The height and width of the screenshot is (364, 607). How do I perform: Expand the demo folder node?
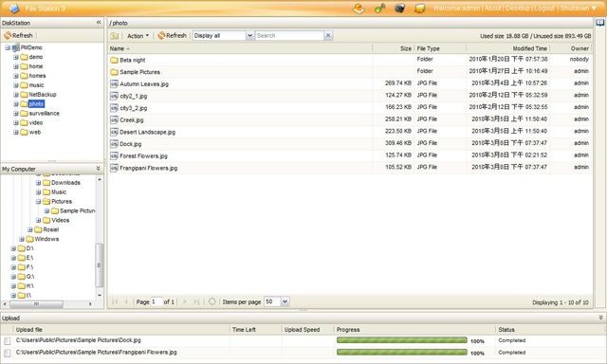(16, 57)
